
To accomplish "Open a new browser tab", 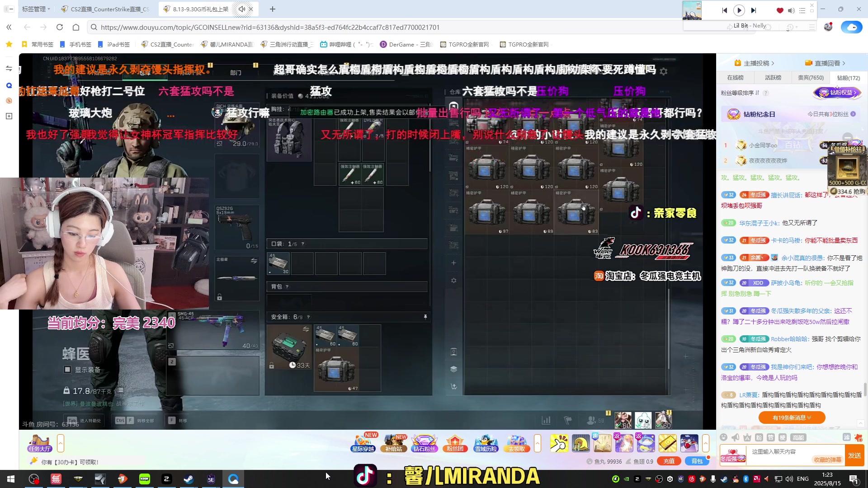I will click(x=273, y=9).
